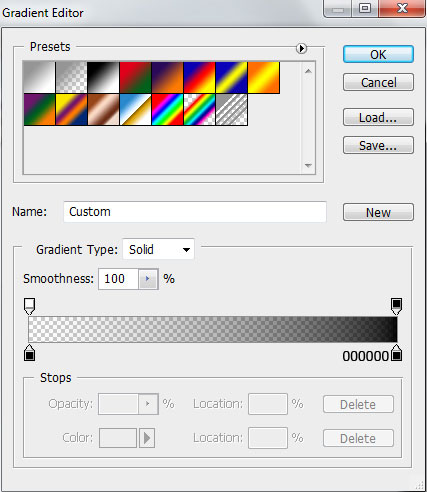
Task: Confirm the gradient with OK
Action: tap(378, 54)
